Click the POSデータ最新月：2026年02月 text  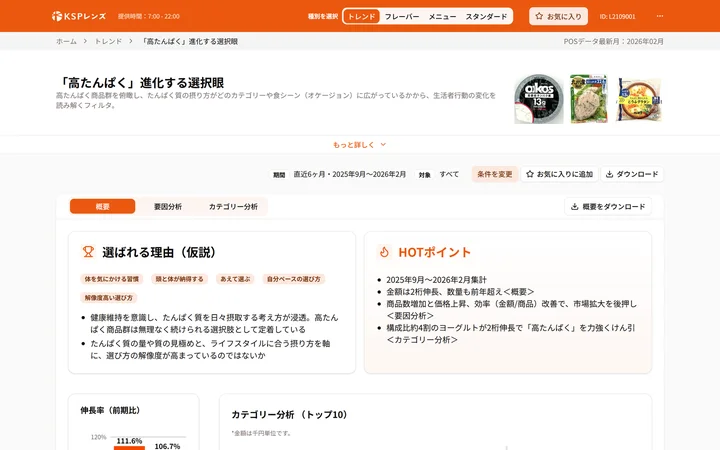pyautogui.click(x=613, y=41)
